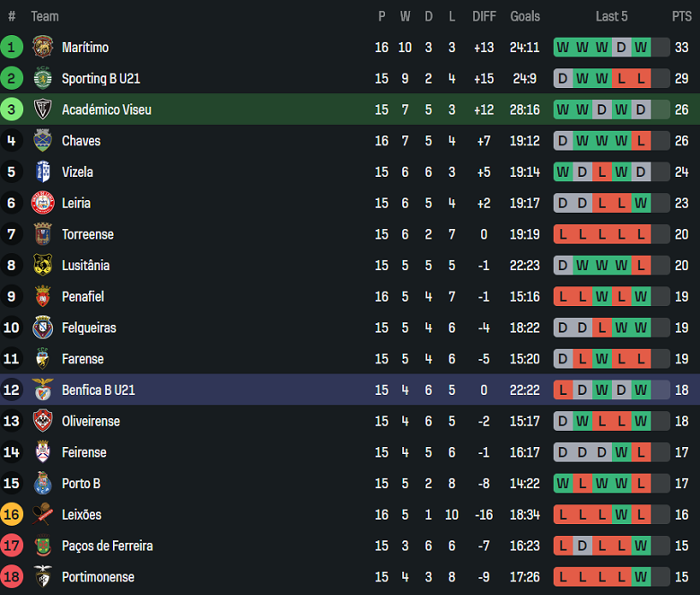Click the Lusitânia yellow-black crest icon

pyautogui.click(x=42, y=265)
